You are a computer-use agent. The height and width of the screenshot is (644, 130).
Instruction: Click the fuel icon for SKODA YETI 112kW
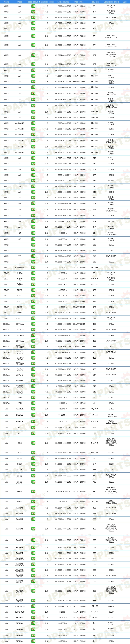tap(33, 403)
